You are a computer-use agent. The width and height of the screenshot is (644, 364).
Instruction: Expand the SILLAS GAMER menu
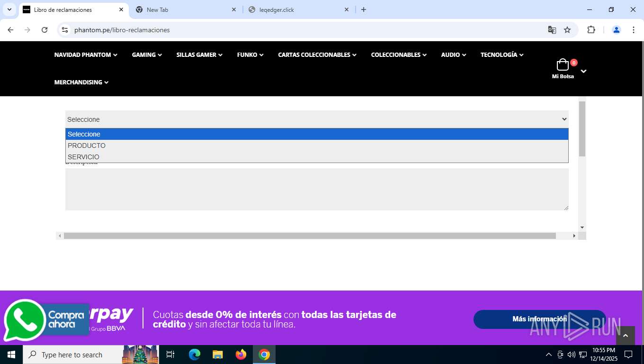click(199, 55)
